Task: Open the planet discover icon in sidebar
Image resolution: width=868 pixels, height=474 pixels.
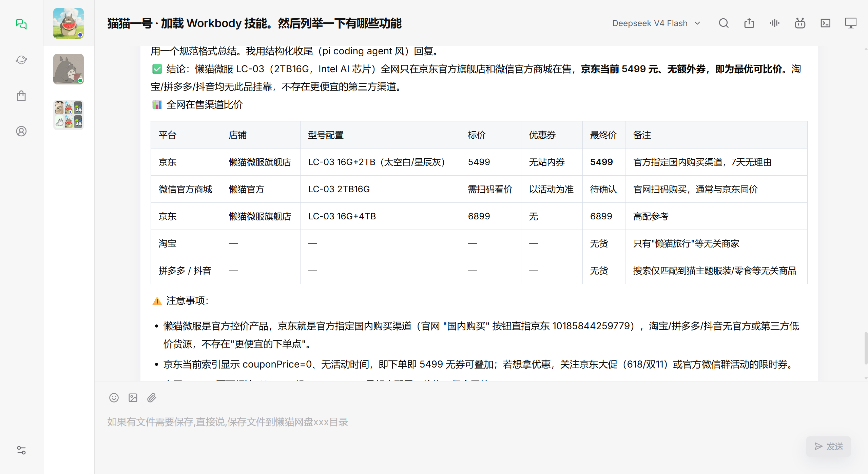Action: [x=21, y=60]
